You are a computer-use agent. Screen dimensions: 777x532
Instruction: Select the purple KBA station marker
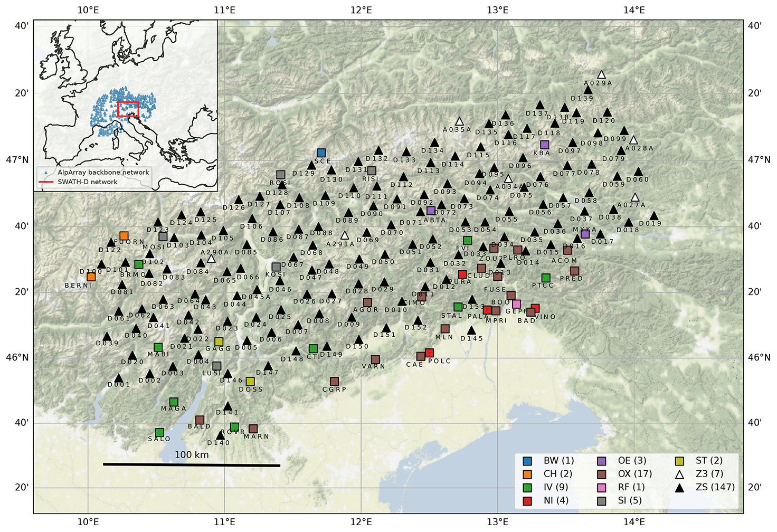point(545,145)
